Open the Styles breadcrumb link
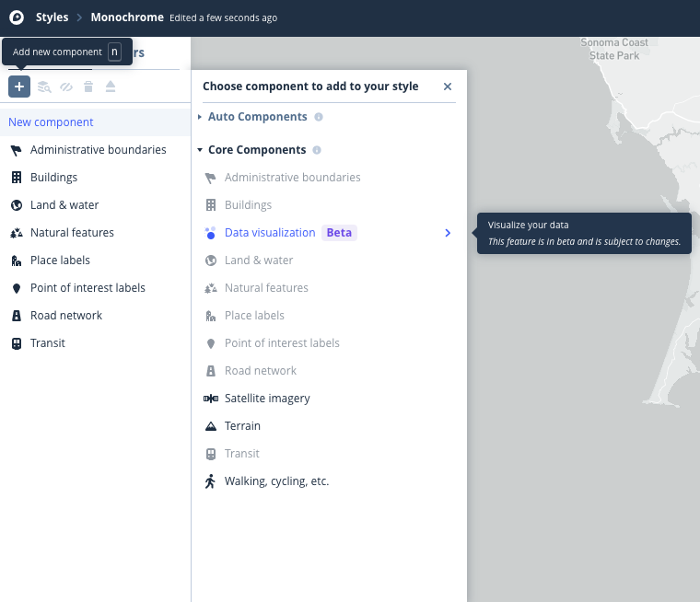 (x=52, y=17)
